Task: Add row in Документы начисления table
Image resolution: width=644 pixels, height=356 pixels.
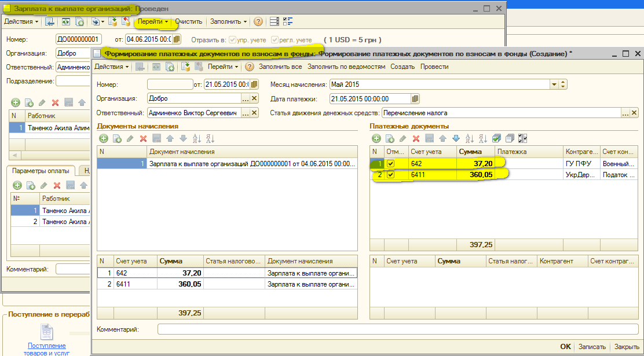Action: coord(104,139)
